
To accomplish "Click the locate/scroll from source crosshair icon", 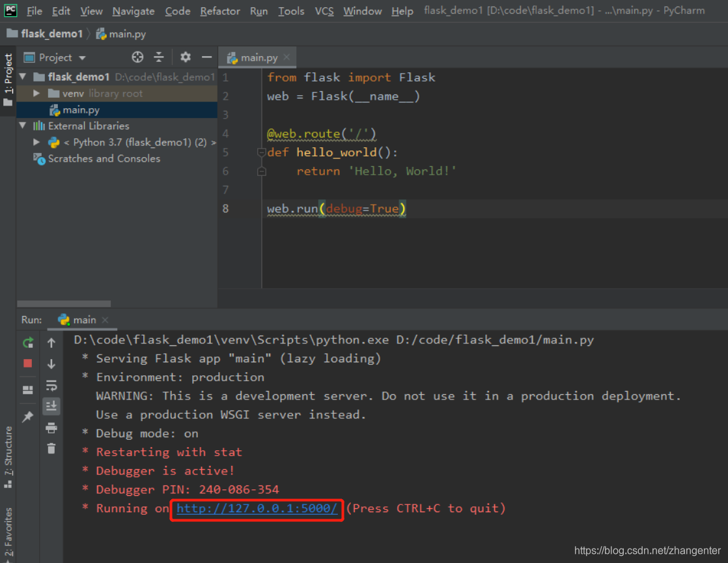I will (137, 57).
